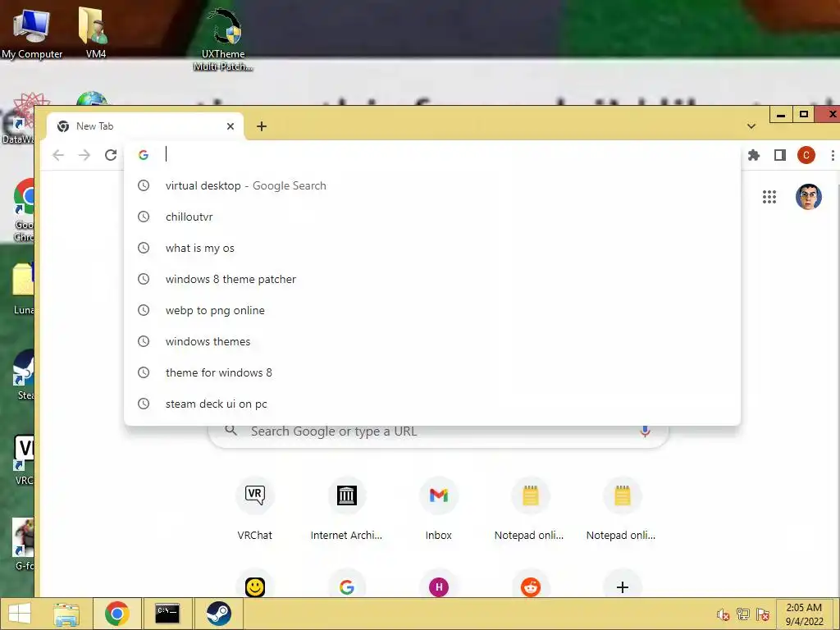Open the VRChat shortcut tile

(x=255, y=509)
